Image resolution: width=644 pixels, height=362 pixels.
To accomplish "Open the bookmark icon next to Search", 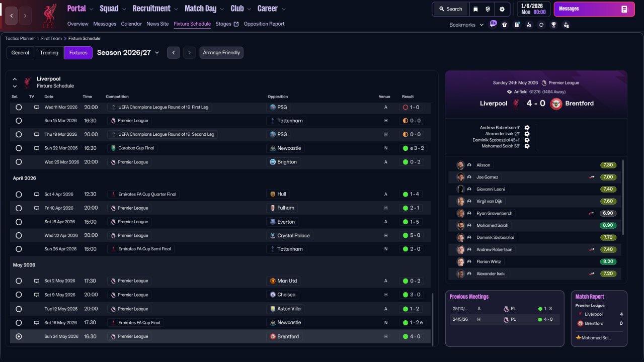I will [475, 9].
